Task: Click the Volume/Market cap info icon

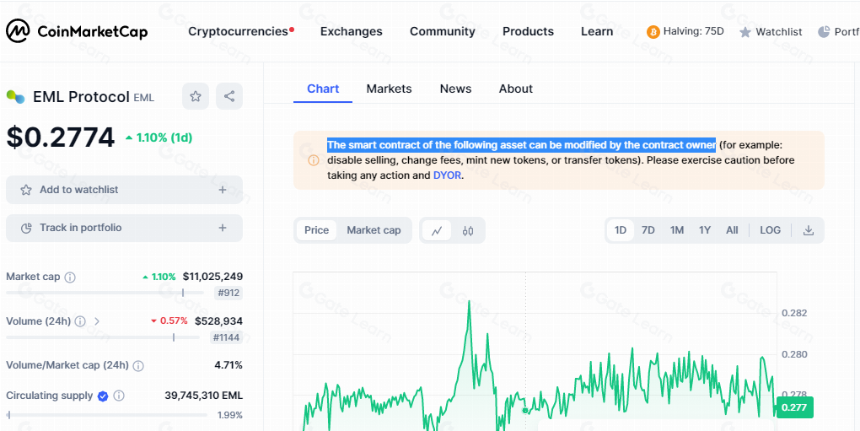Action: [138, 366]
